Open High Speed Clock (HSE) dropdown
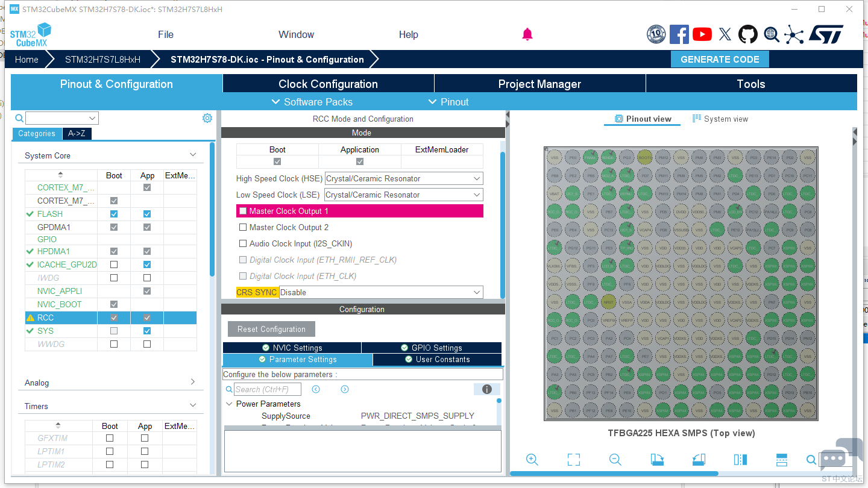 (404, 178)
